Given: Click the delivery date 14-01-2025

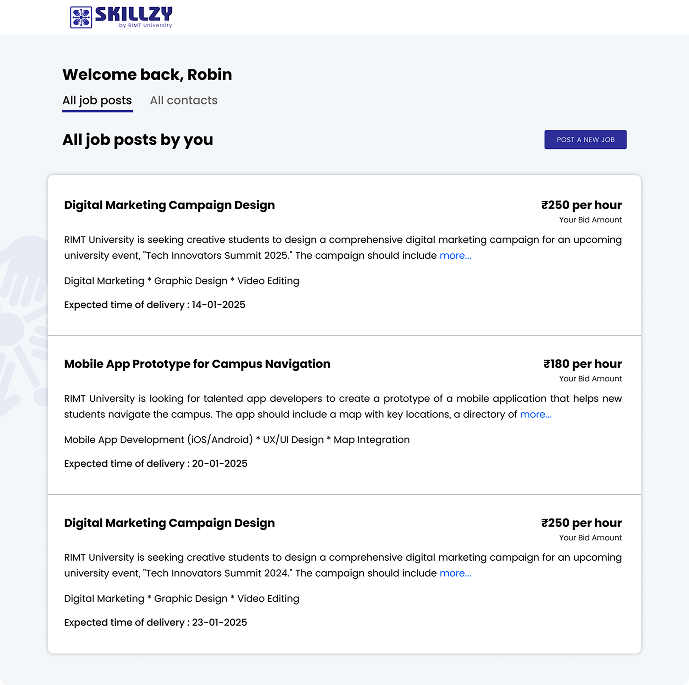Looking at the screenshot, I should pyautogui.click(x=218, y=305).
